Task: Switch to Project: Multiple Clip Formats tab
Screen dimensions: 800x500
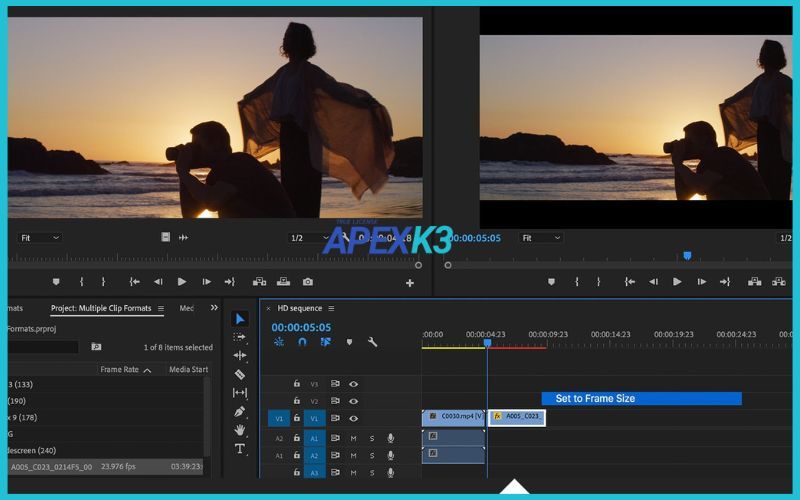Action: (x=101, y=308)
